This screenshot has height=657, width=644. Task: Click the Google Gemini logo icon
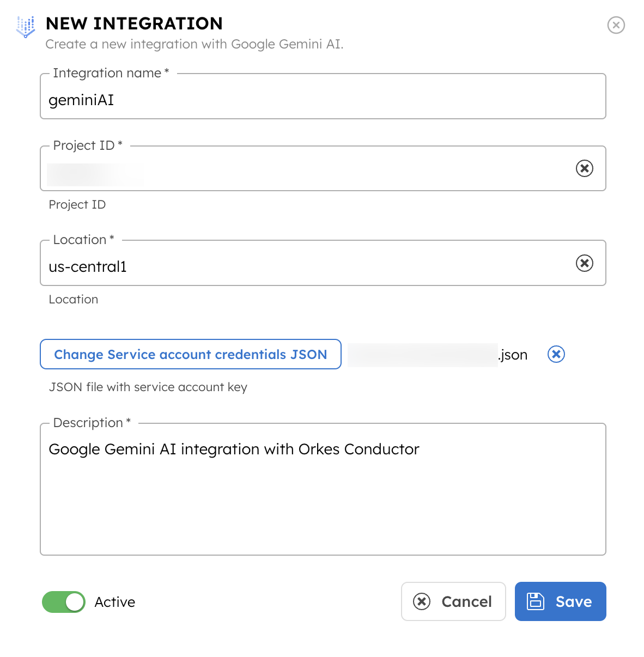click(x=26, y=27)
